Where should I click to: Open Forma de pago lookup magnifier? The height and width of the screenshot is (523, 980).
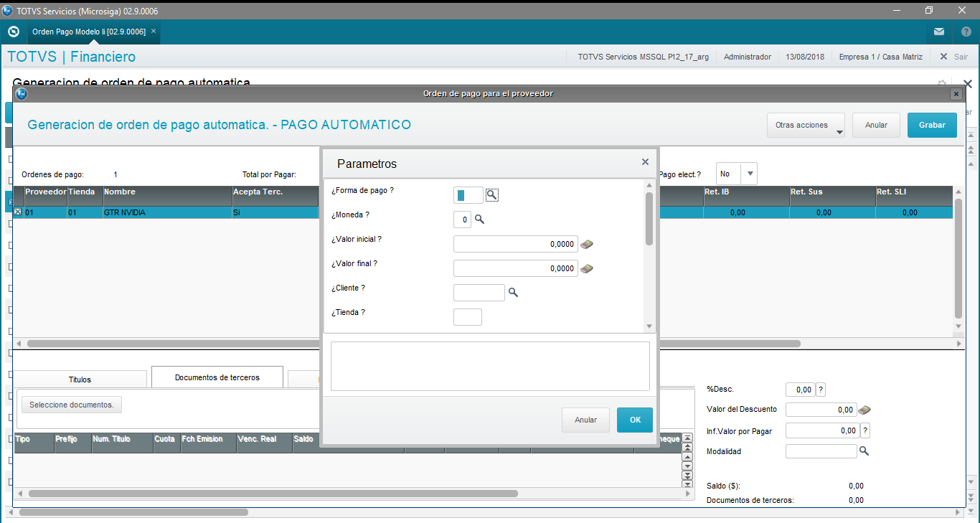(x=491, y=194)
